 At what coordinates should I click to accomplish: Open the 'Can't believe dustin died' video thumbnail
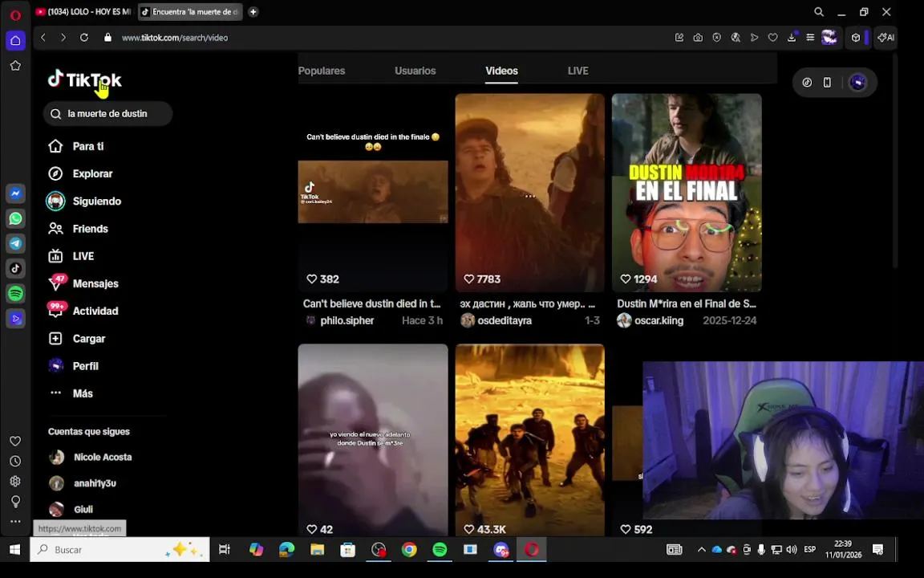tap(372, 193)
